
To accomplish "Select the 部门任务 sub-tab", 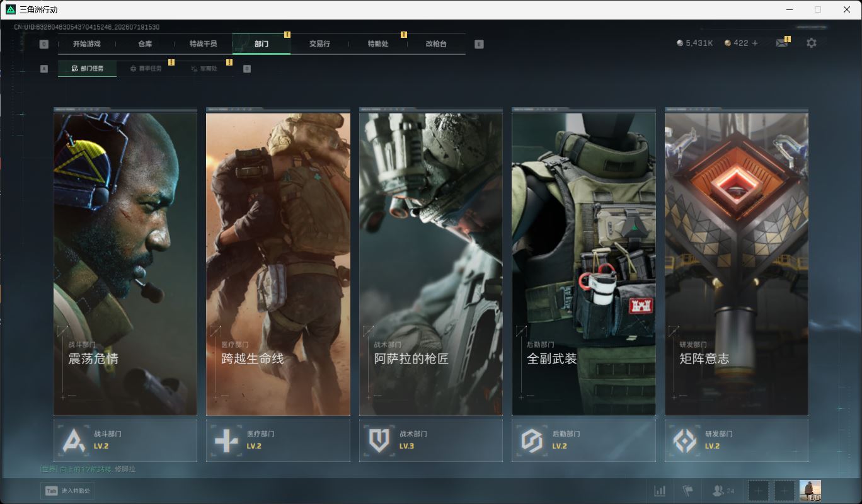I will tap(87, 69).
